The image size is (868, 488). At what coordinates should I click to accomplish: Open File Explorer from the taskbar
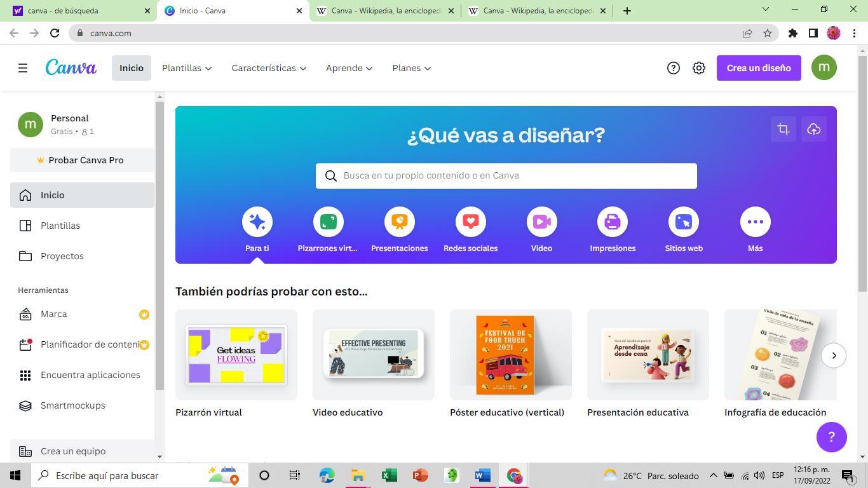point(358,475)
